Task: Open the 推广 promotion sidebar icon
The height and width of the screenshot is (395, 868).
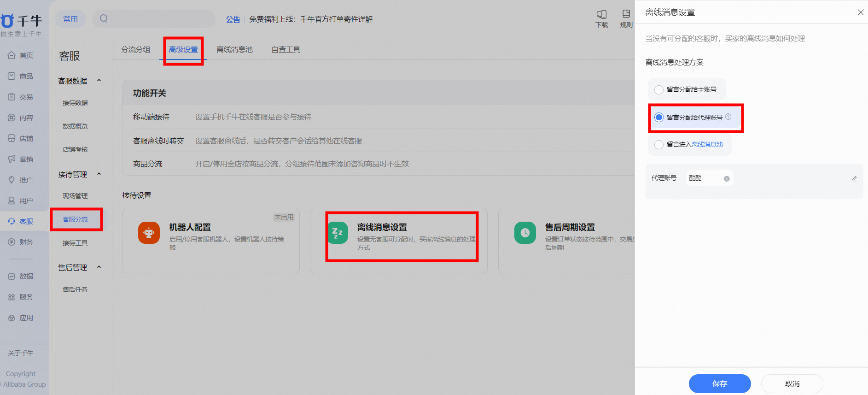Action: point(12,180)
